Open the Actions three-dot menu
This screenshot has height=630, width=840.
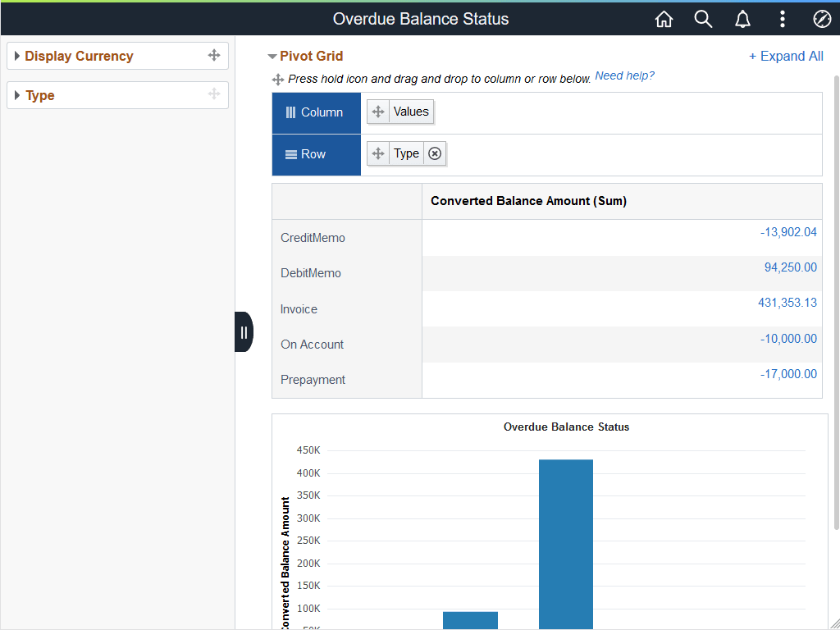pyautogui.click(x=782, y=18)
